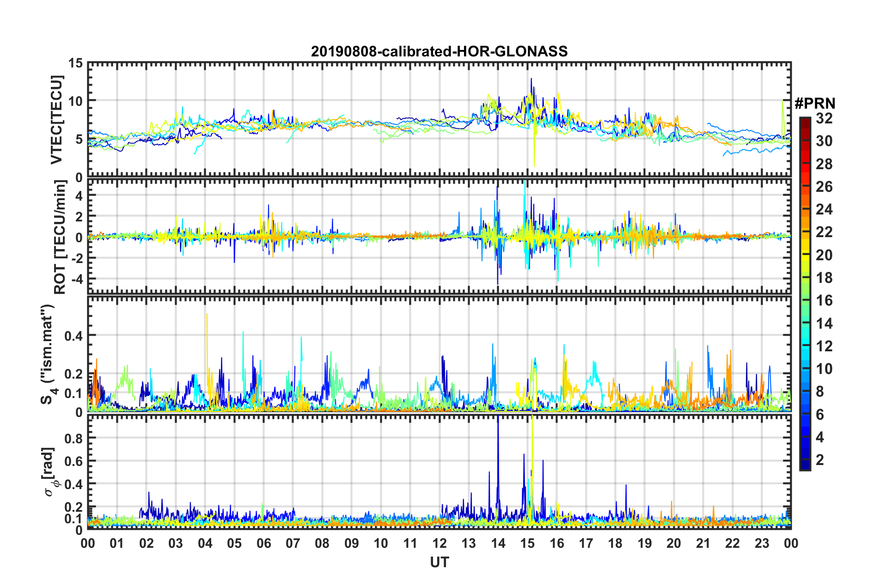
Task: Click the plot title "20190808-calibrated-HOR-GLONASS"
Action: (x=439, y=51)
